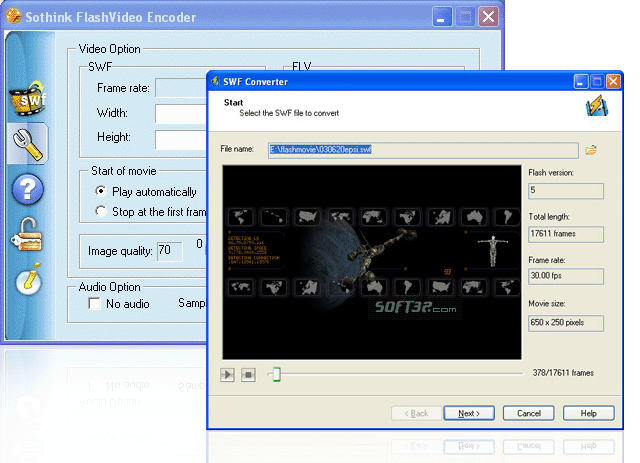Minimize the SWF Converter window
Screen dimensions: 640x463
click(580, 82)
